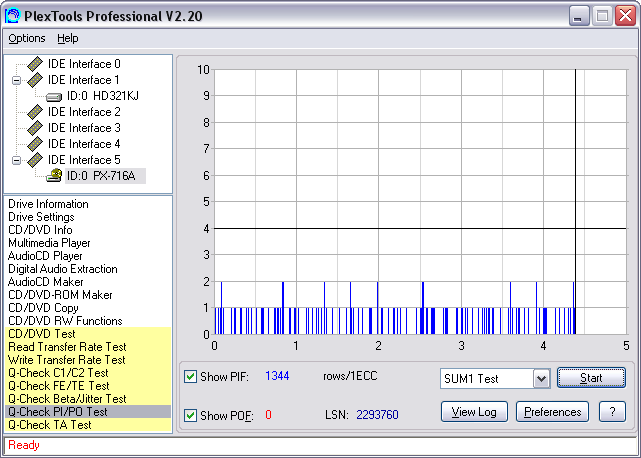Image resolution: width=641 pixels, height=458 pixels.
Task: Select IDE Interface 3 in device tree
Action: (x=84, y=128)
